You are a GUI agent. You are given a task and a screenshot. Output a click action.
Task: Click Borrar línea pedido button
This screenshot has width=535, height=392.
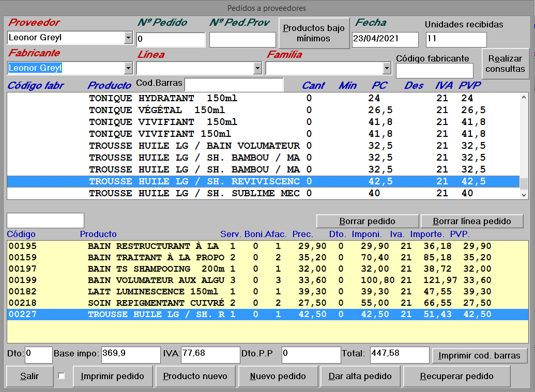[x=472, y=221]
